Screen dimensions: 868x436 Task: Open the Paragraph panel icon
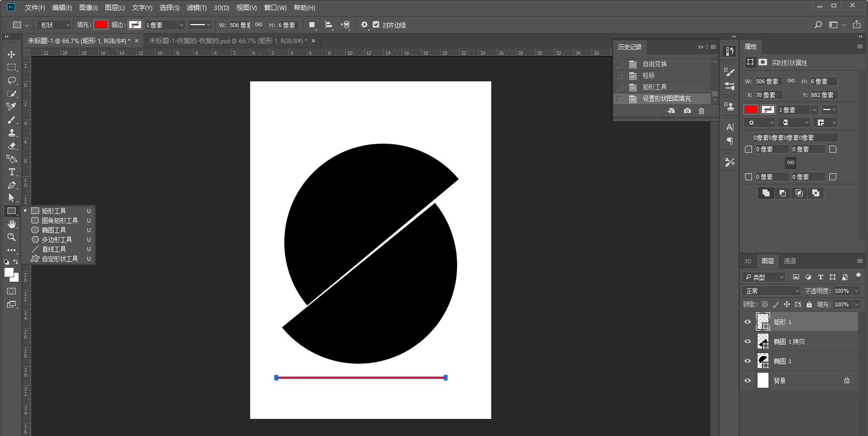click(x=730, y=141)
